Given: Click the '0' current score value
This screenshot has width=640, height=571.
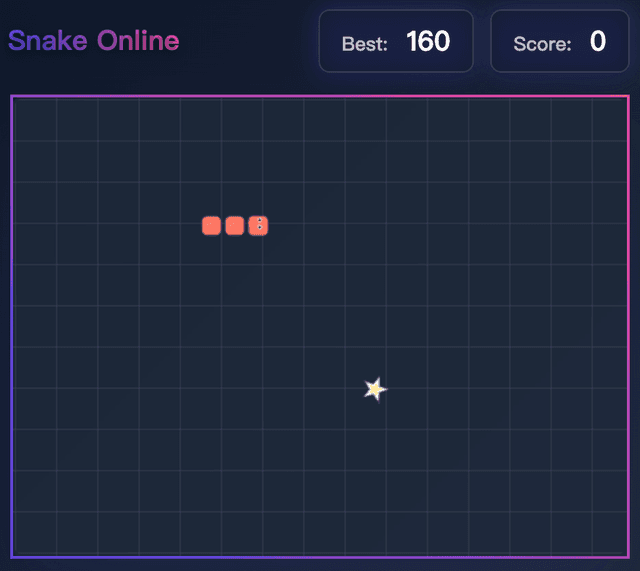Looking at the screenshot, I should (598, 41).
